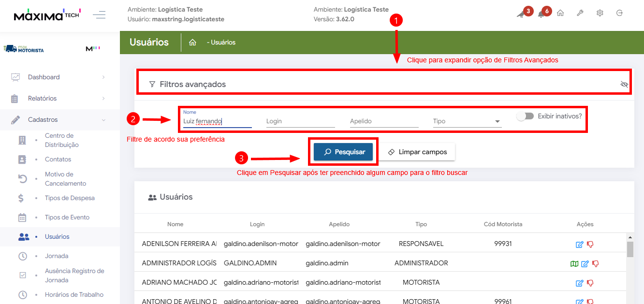This screenshot has width=644, height=304.
Task: Open Horários de Trabalho menu item
Action: click(74, 295)
